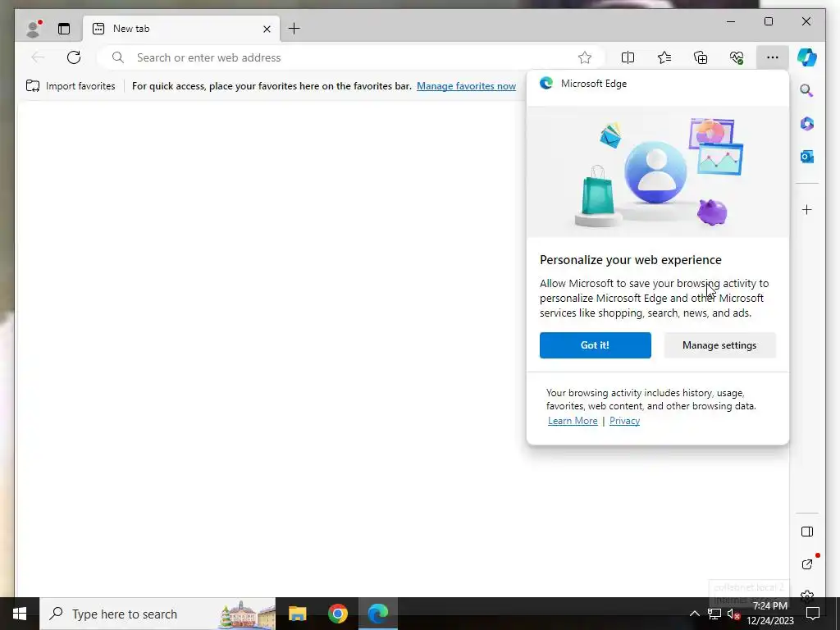Image resolution: width=840 pixels, height=630 pixels.
Task: Open the Collections icon
Action: click(x=701, y=57)
